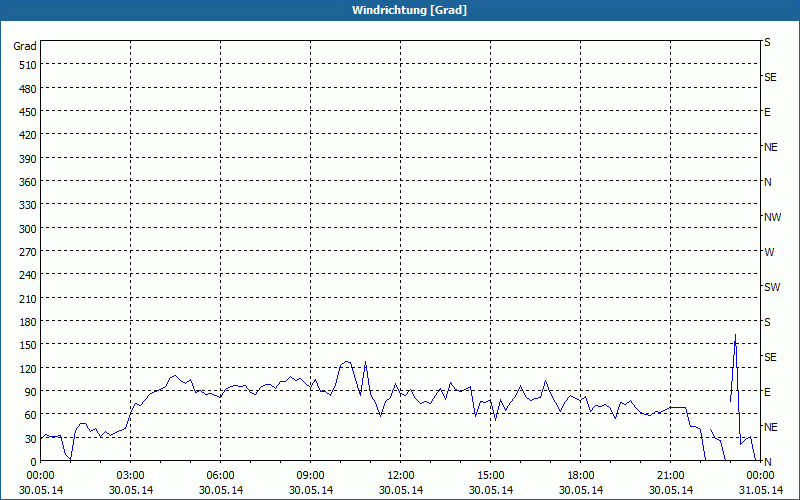Screen dimensions: 800x500
Task: Click the 30 y-axis value
Action: click(31, 439)
